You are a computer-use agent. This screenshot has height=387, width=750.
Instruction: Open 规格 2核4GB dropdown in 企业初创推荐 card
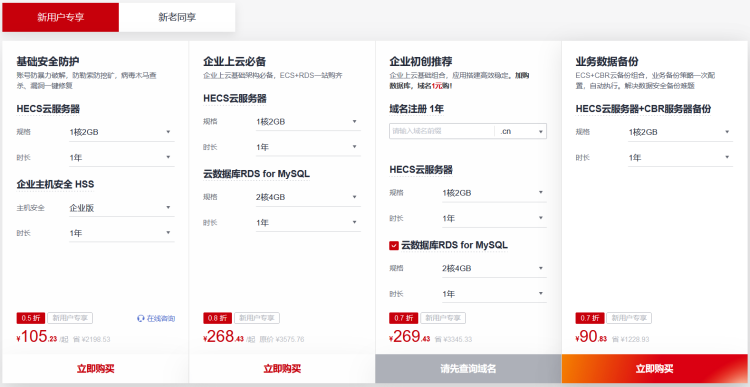(494, 268)
